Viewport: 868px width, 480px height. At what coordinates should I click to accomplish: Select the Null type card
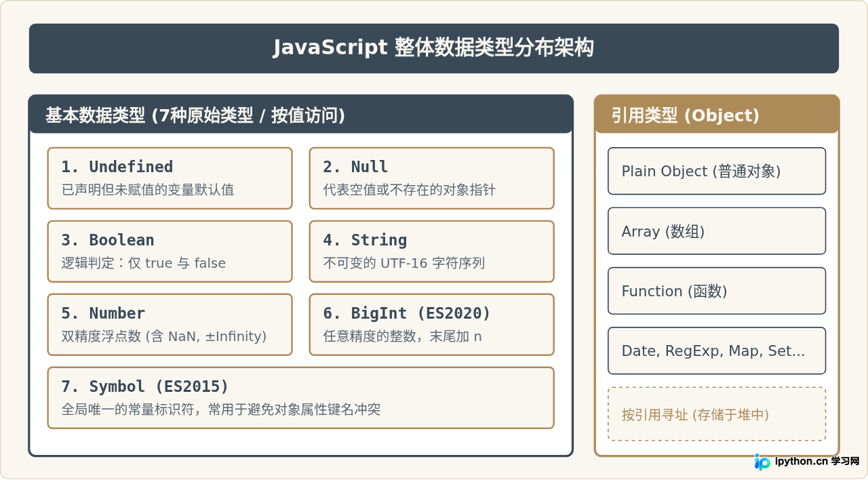point(431,178)
